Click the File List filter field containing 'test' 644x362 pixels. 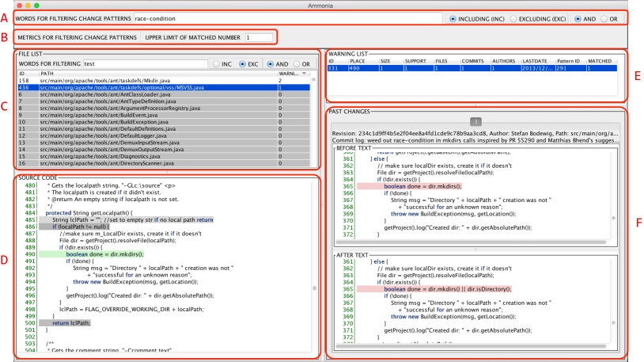(x=142, y=63)
